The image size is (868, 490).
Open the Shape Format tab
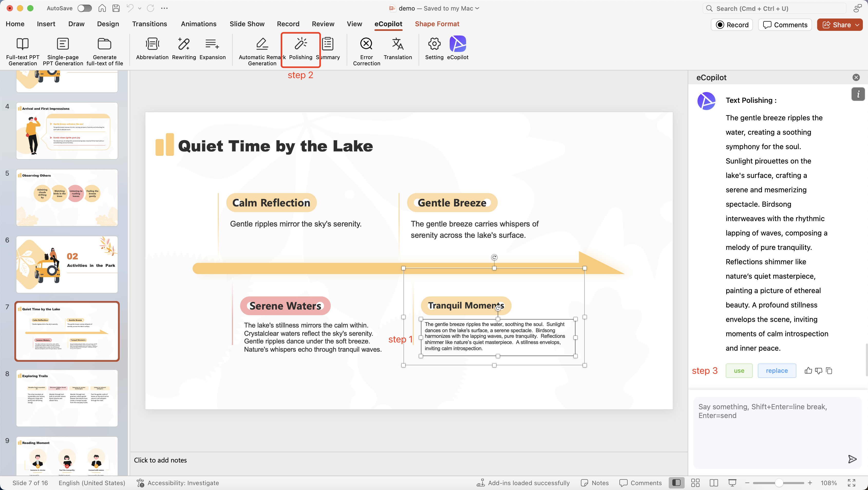point(437,24)
